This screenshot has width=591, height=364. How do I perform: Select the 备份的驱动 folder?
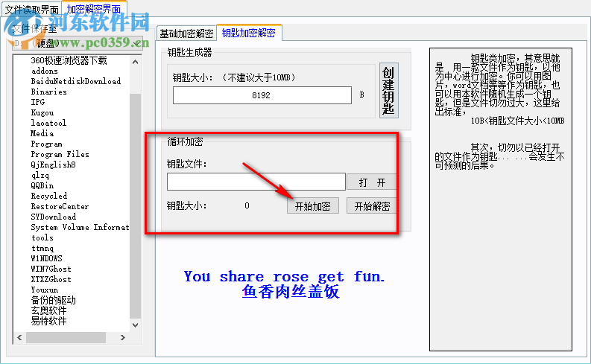pos(53,300)
